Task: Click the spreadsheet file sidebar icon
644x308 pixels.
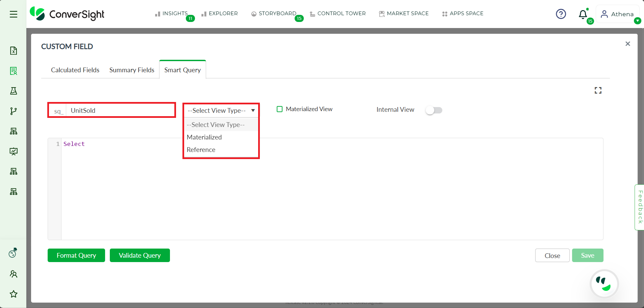Action: (14, 51)
